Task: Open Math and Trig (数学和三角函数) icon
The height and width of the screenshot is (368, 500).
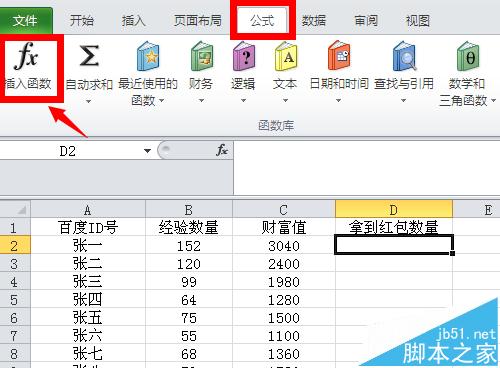Action: (468, 56)
